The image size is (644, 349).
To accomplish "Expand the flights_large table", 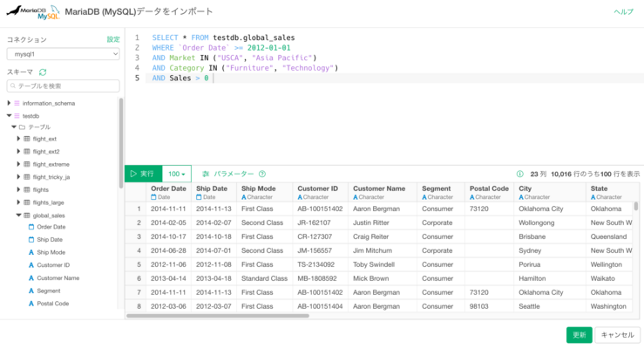I will pos(18,202).
